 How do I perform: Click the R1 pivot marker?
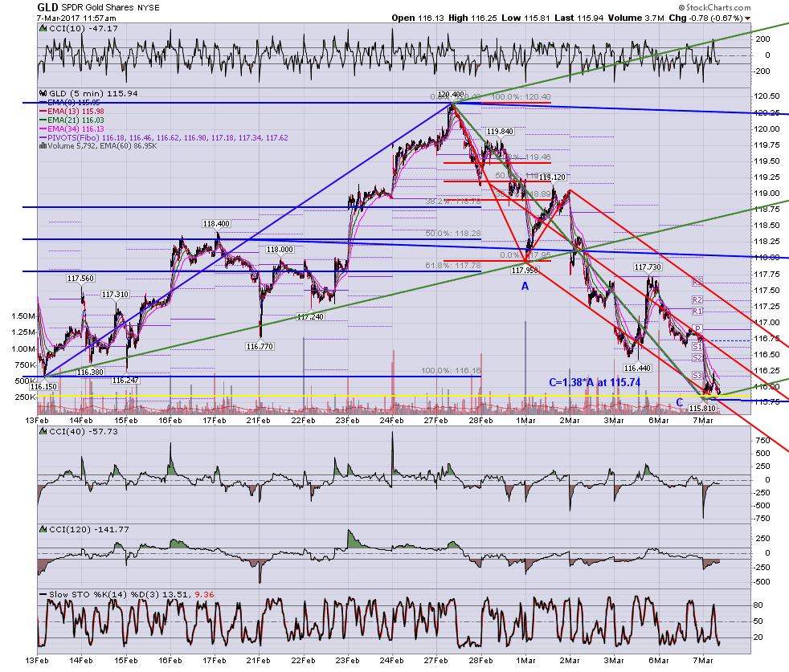pos(697,312)
